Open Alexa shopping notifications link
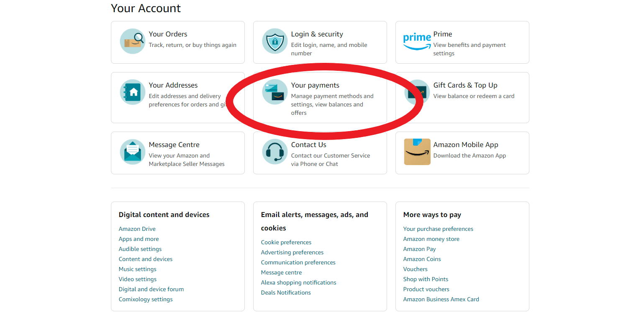This screenshot has height=313, width=644. (x=298, y=282)
